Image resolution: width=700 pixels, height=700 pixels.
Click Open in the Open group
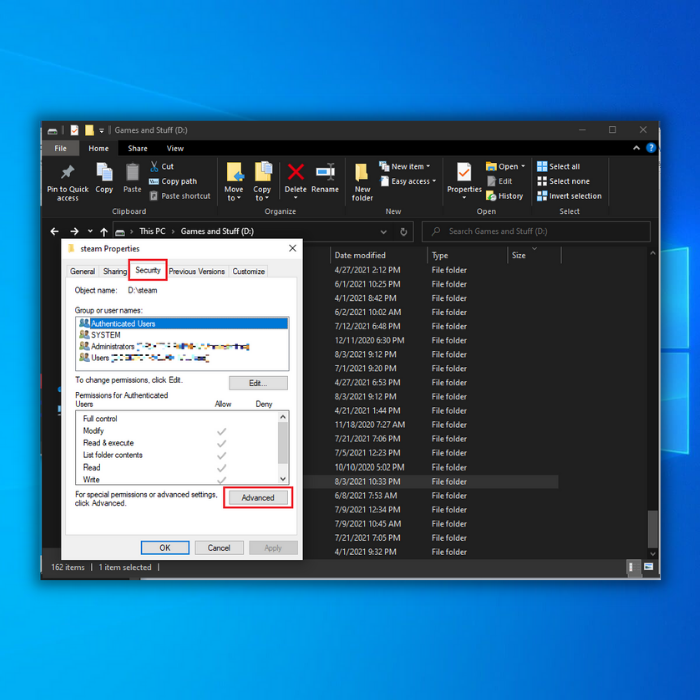[x=503, y=167]
